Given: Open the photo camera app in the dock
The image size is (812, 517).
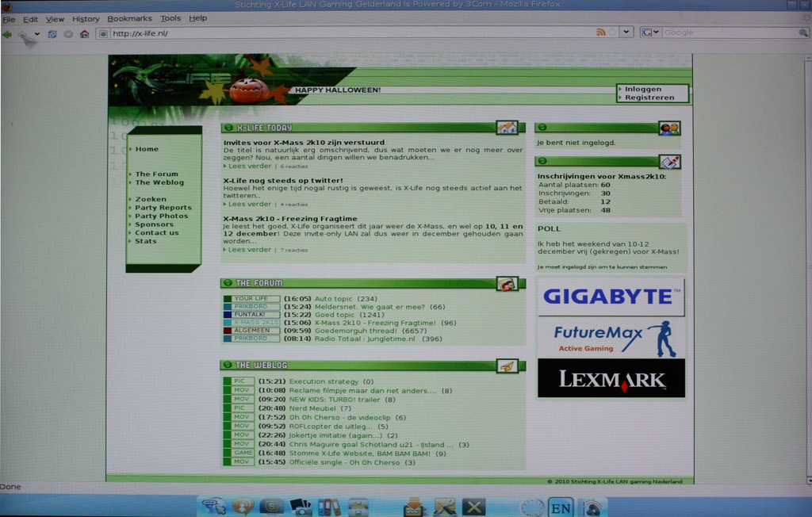Looking at the screenshot, I should [301, 507].
